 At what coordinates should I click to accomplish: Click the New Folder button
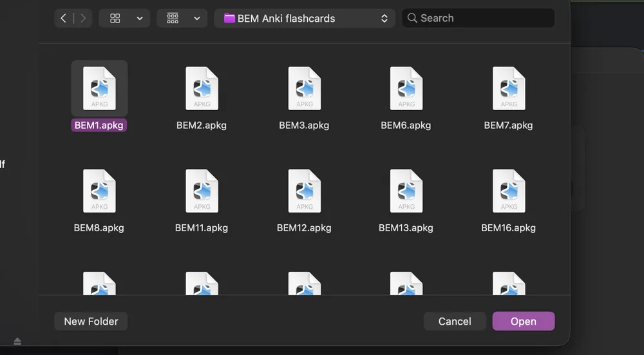(91, 321)
